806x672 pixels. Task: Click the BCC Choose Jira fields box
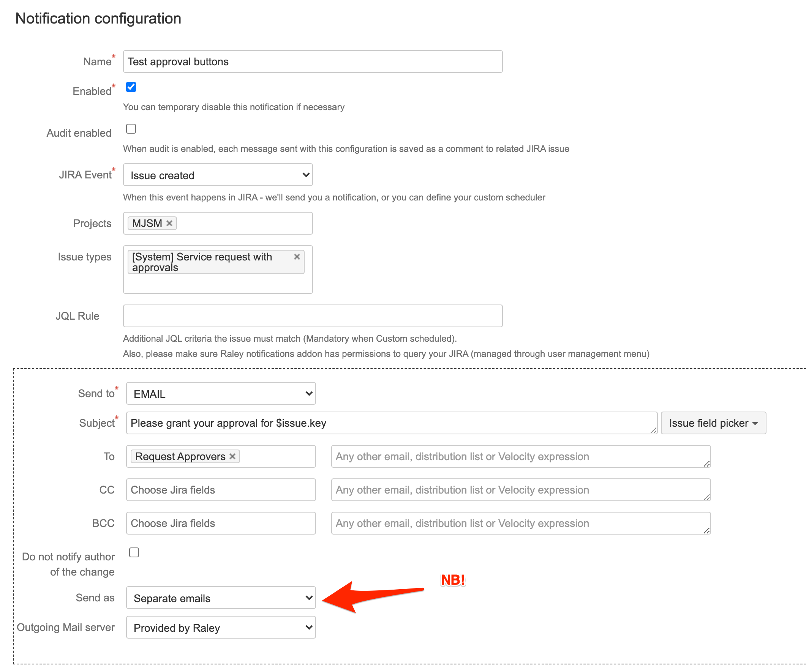221,523
